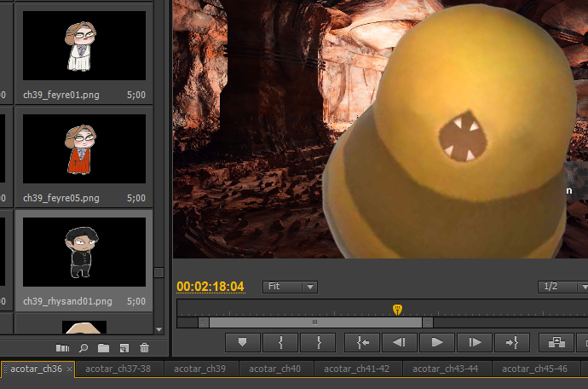Open the 1/2 playback resolution dropdown
The width and height of the screenshot is (588, 389).
pyautogui.click(x=563, y=287)
